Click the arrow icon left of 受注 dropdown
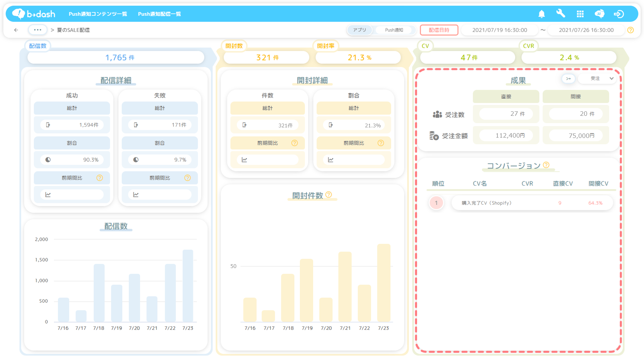Image resolution: width=644 pixels, height=362 pixels. (x=568, y=78)
